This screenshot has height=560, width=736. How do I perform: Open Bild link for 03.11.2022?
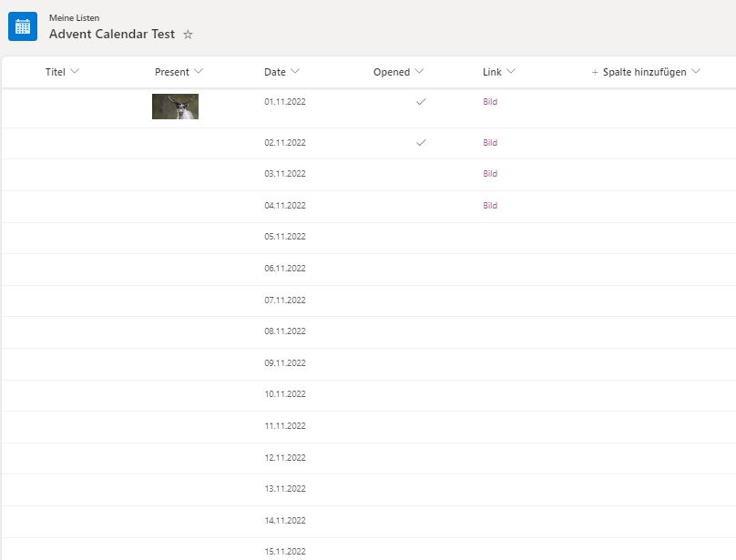tap(490, 174)
